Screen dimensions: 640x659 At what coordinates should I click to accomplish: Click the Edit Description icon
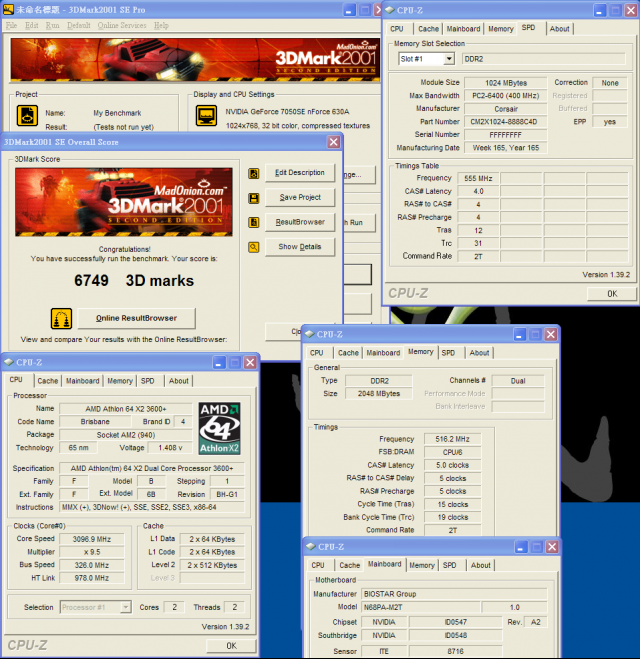tap(253, 173)
